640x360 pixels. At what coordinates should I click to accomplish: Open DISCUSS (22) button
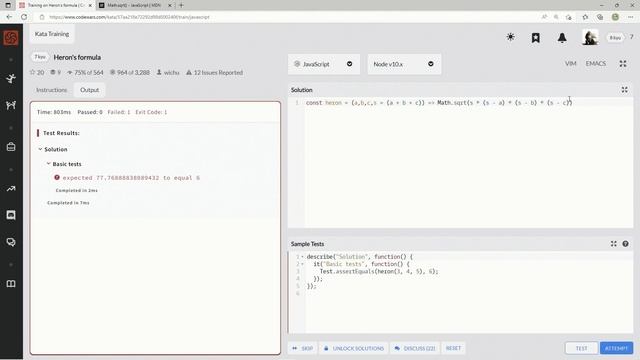(x=415, y=348)
